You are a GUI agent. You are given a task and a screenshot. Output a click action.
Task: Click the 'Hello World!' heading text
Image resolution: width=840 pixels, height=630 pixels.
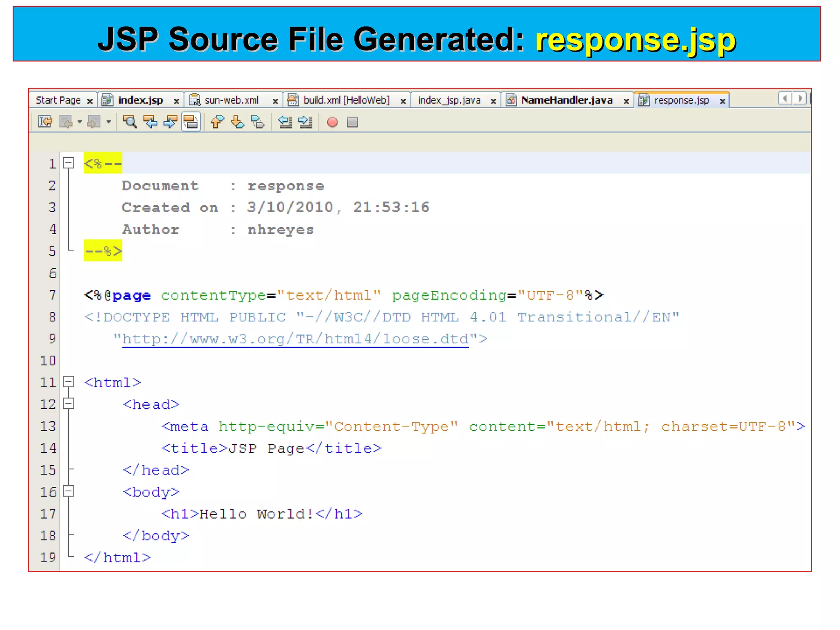coord(257,514)
